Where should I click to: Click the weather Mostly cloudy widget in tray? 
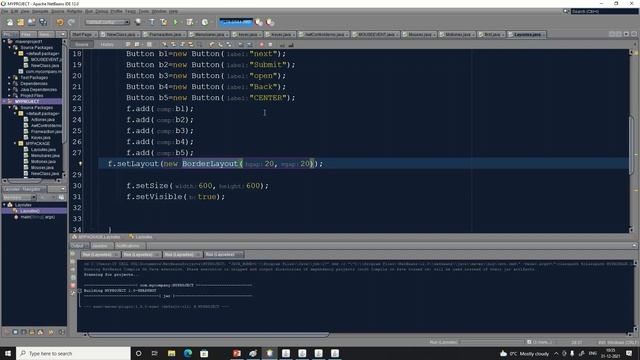coord(524,353)
